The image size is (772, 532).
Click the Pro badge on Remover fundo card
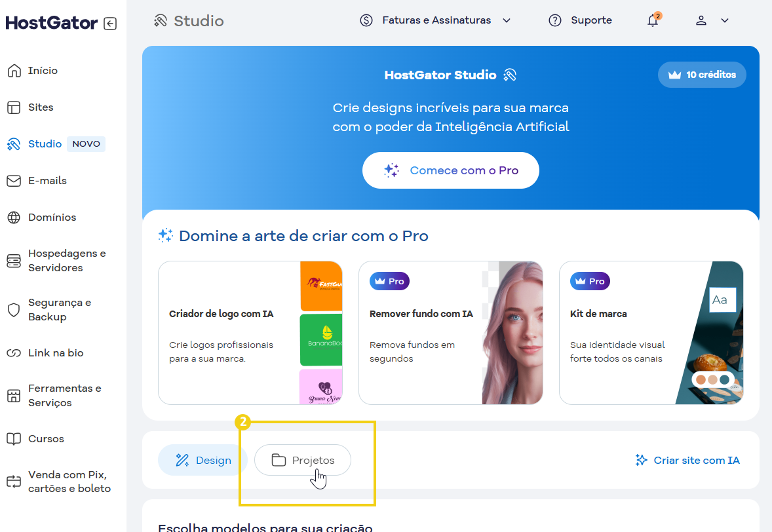[x=389, y=281]
